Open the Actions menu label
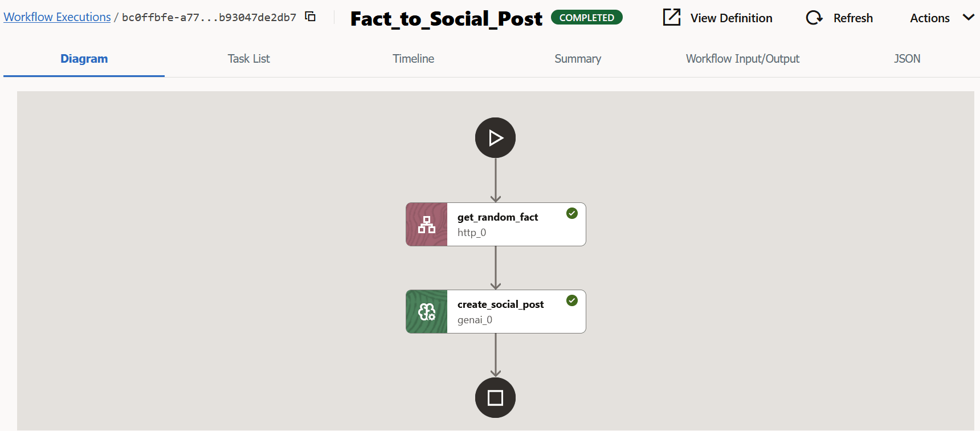This screenshot has width=980, height=431. [x=930, y=18]
